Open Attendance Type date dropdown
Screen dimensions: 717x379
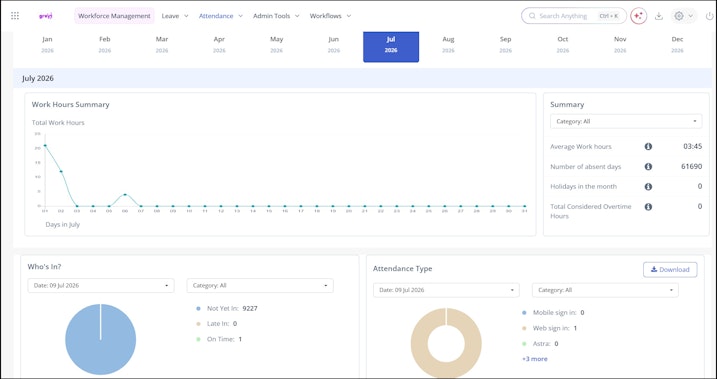(x=446, y=290)
